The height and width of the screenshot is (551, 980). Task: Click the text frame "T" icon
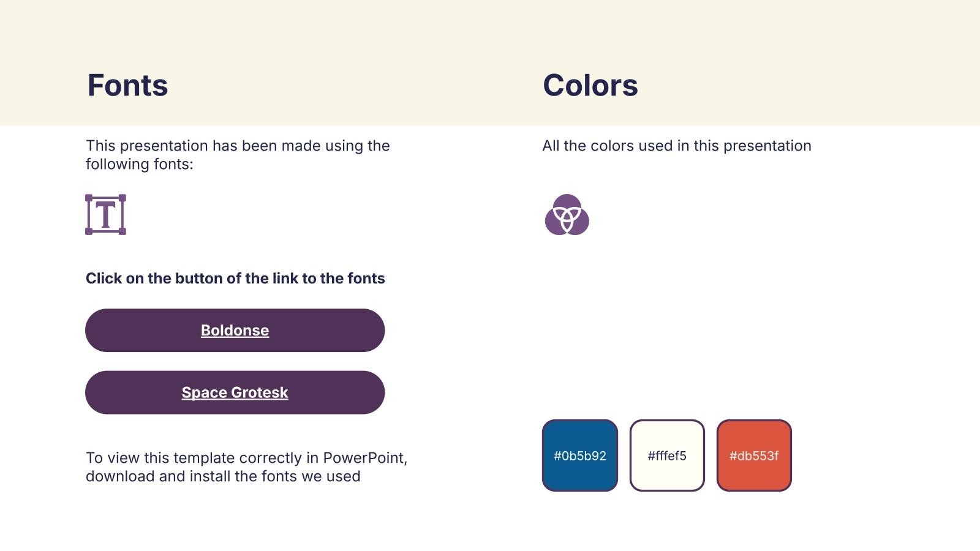pyautogui.click(x=105, y=215)
